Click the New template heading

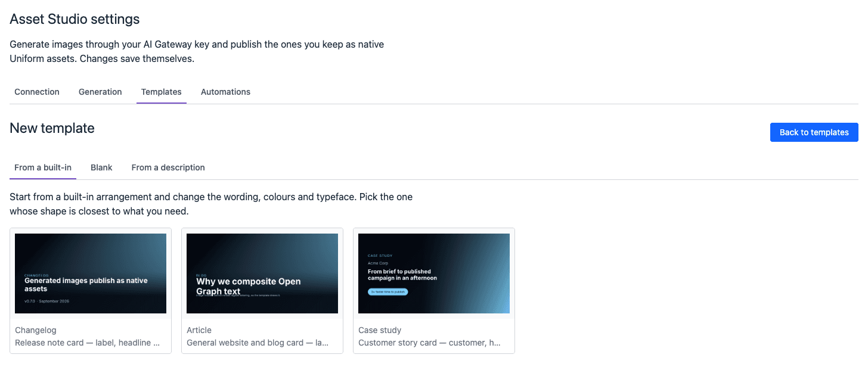point(52,128)
